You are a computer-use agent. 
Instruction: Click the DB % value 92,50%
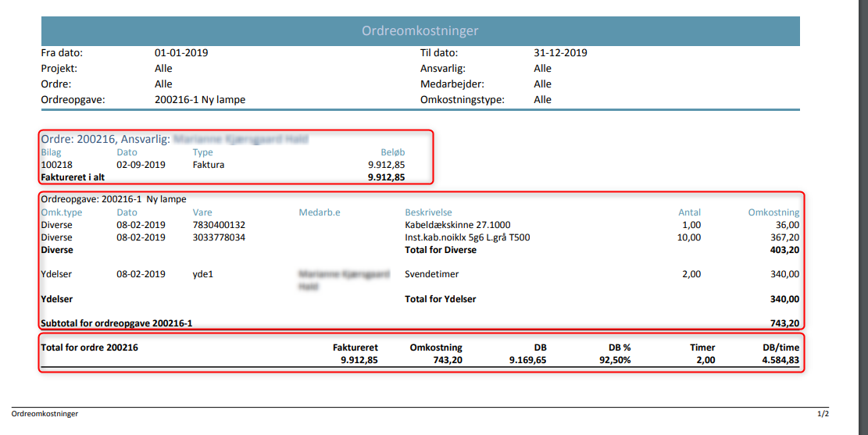(614, 360)
